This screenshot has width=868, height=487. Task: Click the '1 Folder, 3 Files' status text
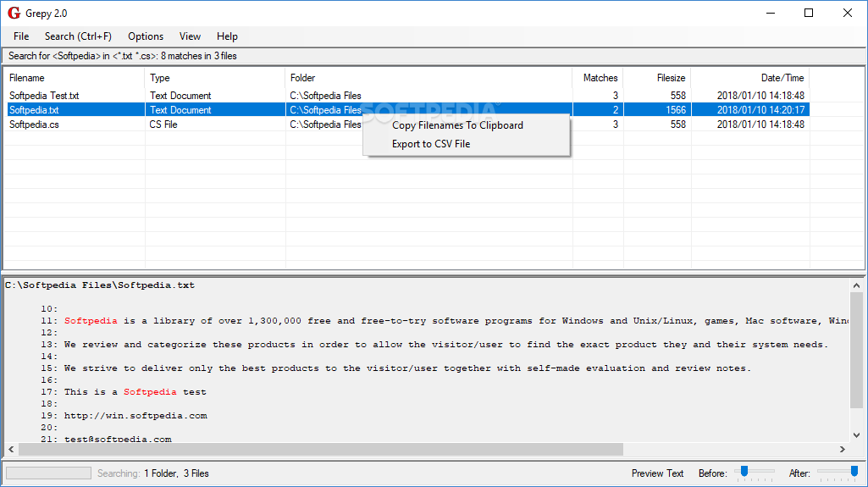[177, 473]
